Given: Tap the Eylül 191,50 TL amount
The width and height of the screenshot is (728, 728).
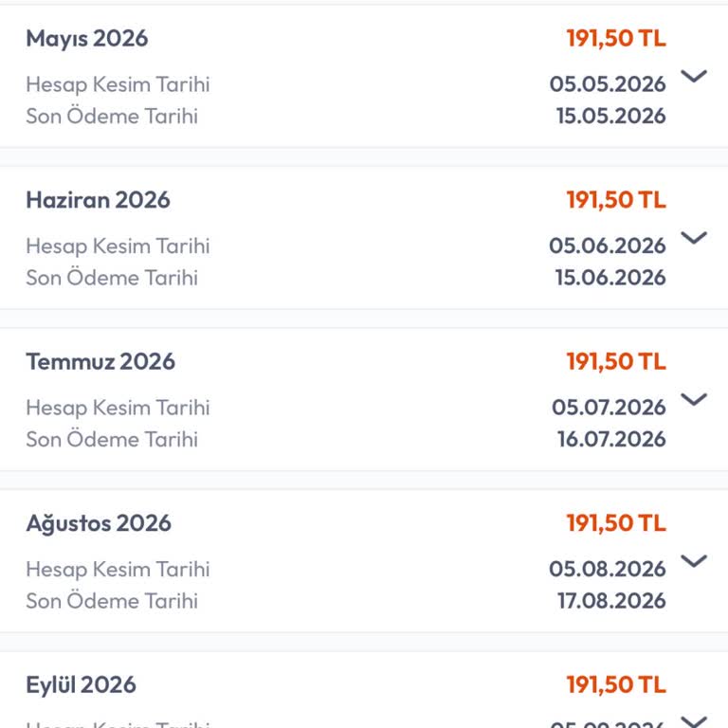Looking at the screenshot, I should point(616,684).
